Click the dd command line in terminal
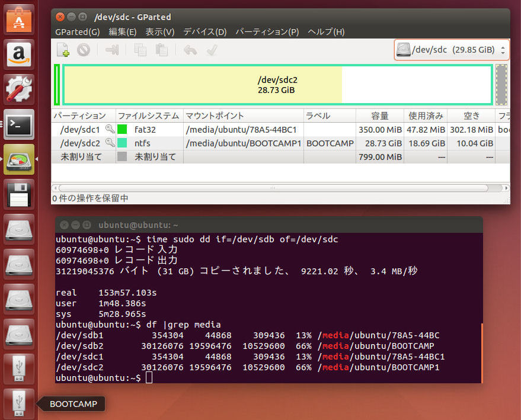Image resolution: width=521 pixels, height=420 pixels. pos(197,239)
